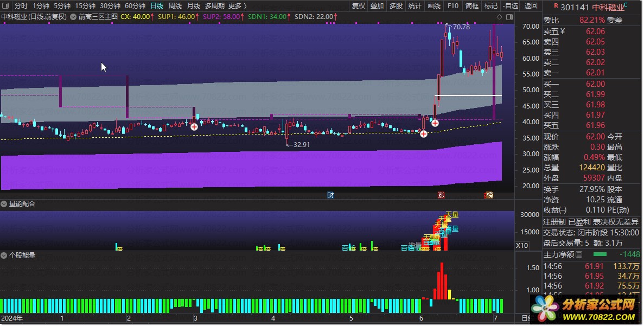Screen dimensions: 644x326
Task: Click the 买五 price 61.96
Action: click(x=595, y=125)
